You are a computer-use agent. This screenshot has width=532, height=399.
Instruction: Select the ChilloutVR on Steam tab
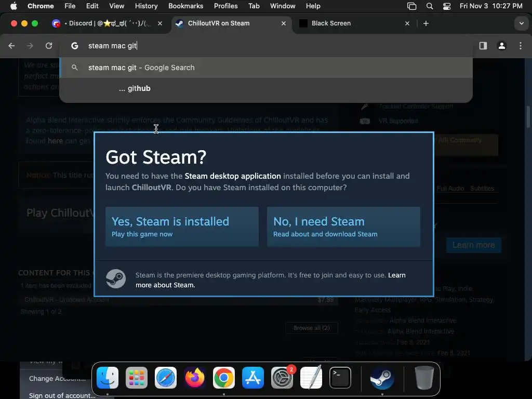[x=231, y=23]
